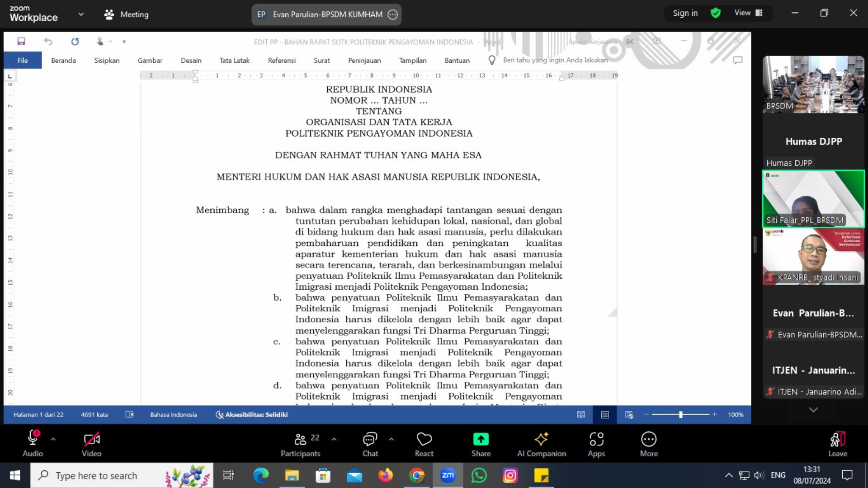Screen dimensions: 868x488
Task: Open the Sisipkan ribbon tab
Action: (107, 60)
